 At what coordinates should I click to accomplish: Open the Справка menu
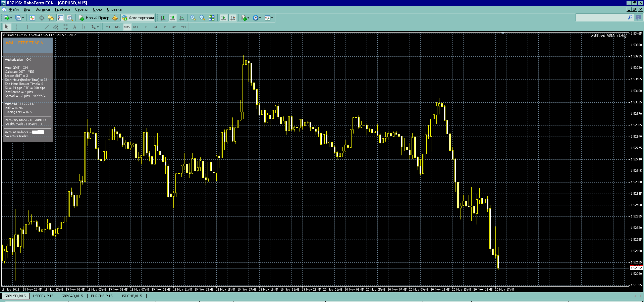coord(114,9)
